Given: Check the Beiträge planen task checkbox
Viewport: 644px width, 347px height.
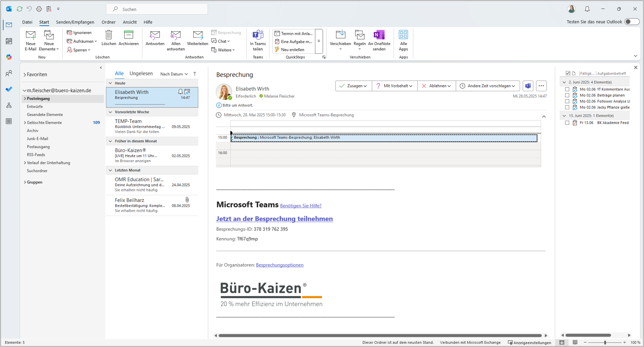Looking at the screenshot, I should 567,95.
